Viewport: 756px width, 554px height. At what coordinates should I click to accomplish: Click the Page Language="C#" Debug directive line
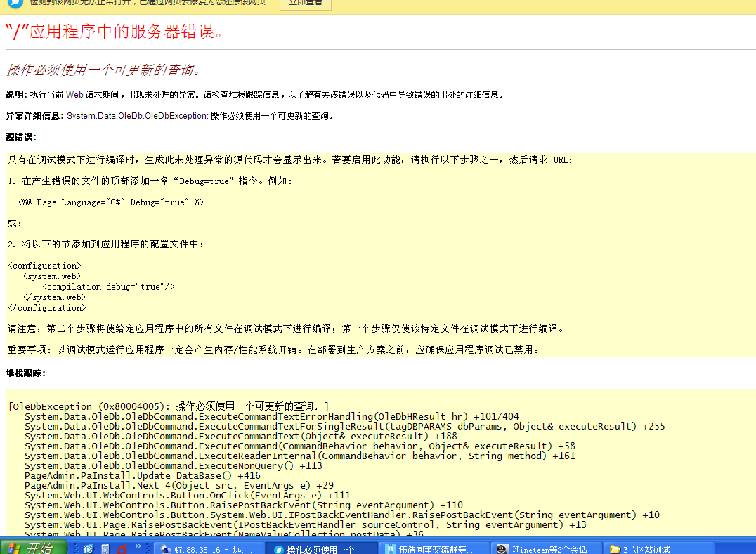pyautogui.click(x=111, y=202)
